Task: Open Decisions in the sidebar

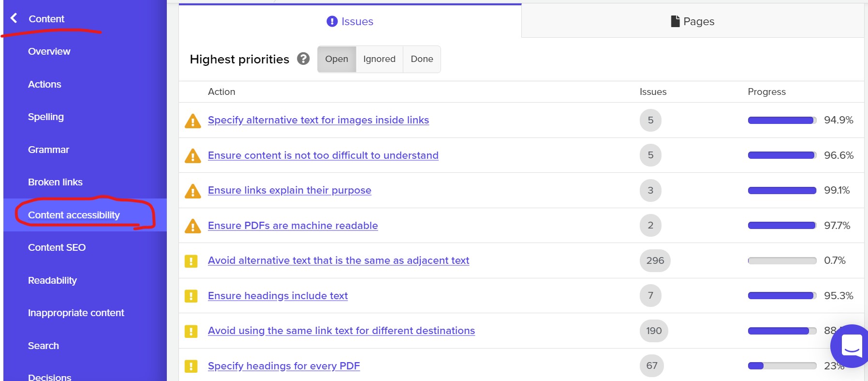Action: 50,377
